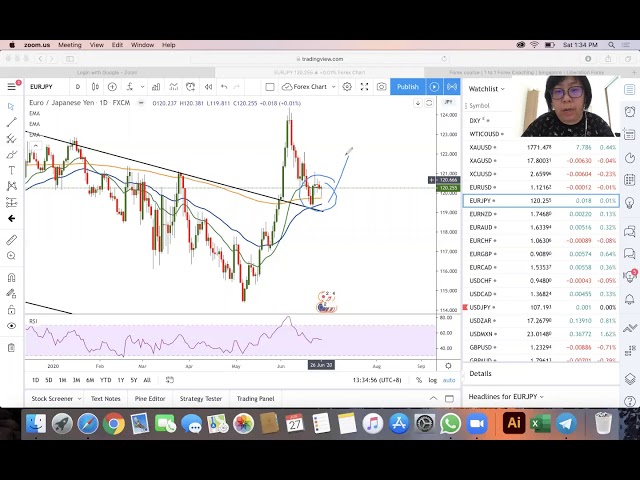
Task: Open the Alerts clock icon in right sidebar
Action: 630,110
